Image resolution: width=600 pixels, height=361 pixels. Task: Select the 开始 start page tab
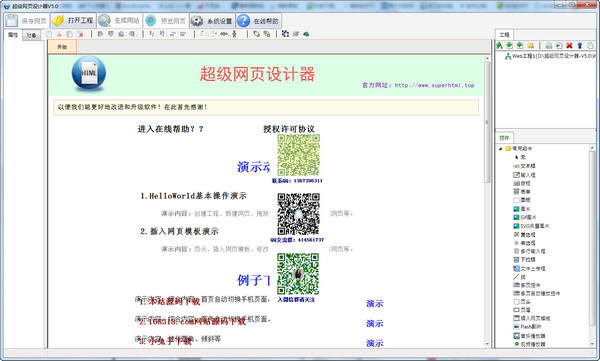point(62,47)
